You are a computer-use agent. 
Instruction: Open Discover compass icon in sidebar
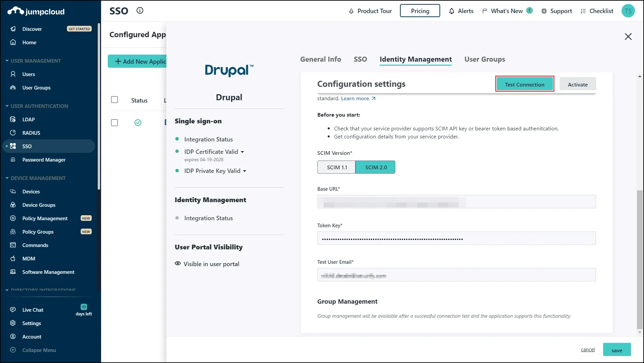tap(13, 29)
